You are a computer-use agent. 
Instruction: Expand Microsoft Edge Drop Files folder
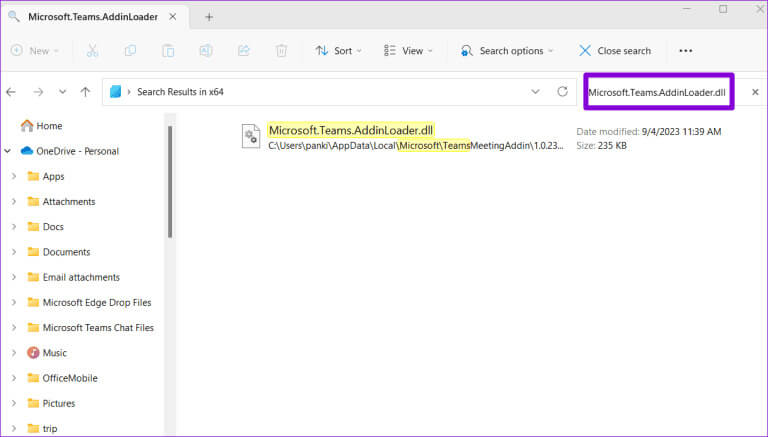click(x=14, y=302)
